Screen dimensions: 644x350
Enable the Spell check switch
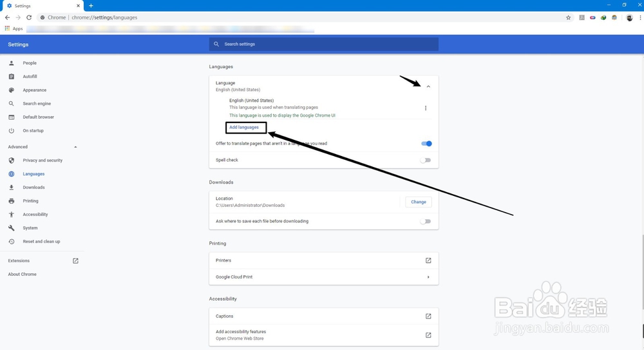click(426, 160)
